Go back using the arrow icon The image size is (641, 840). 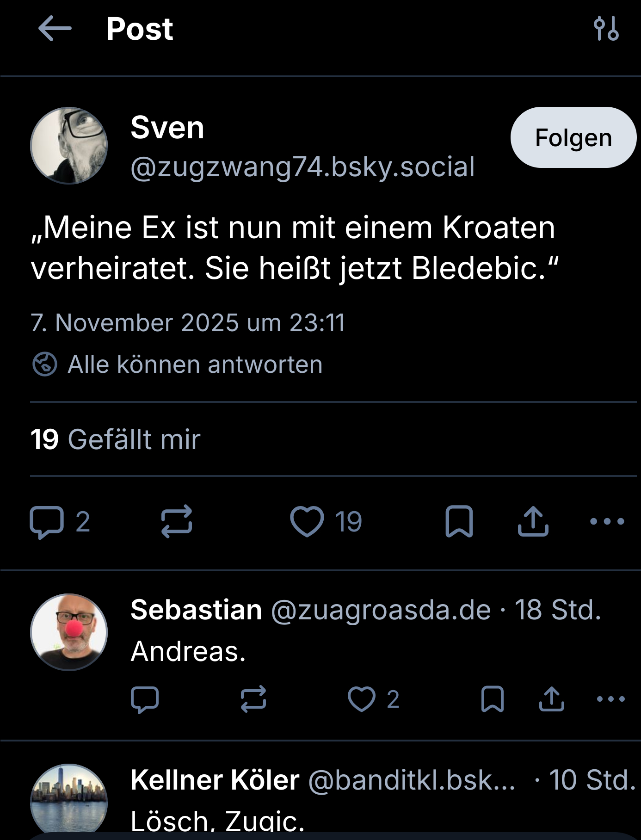click(55, 29)
